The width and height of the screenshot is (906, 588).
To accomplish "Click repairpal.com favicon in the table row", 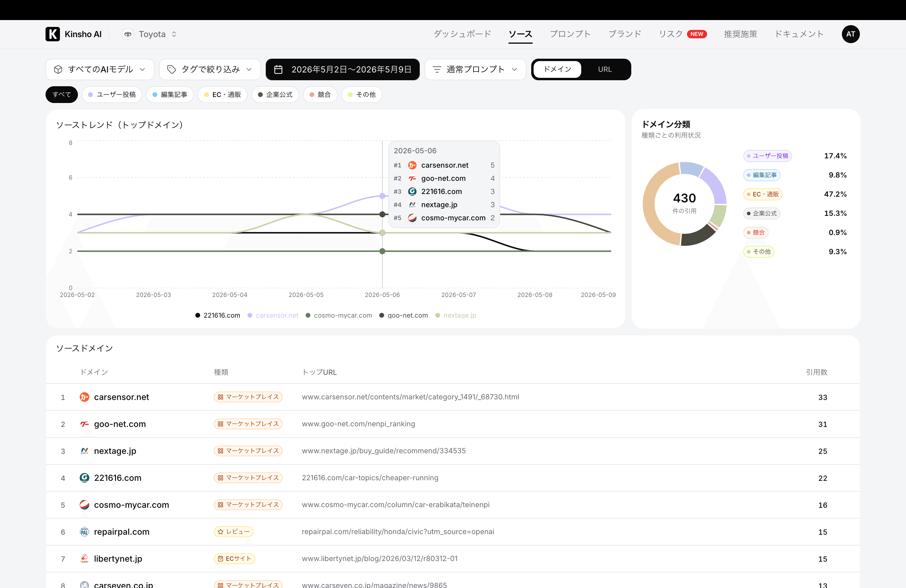I will click(x=84, y=532).
